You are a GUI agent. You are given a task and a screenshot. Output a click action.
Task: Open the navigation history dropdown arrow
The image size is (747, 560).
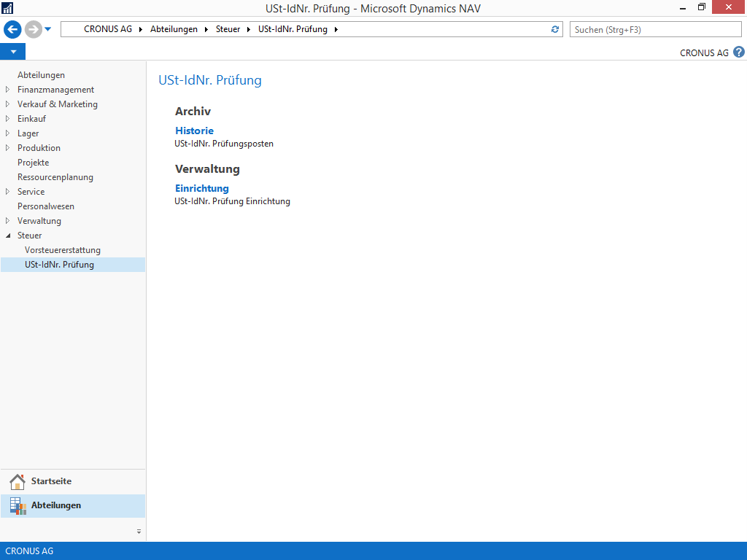(47, 29)
